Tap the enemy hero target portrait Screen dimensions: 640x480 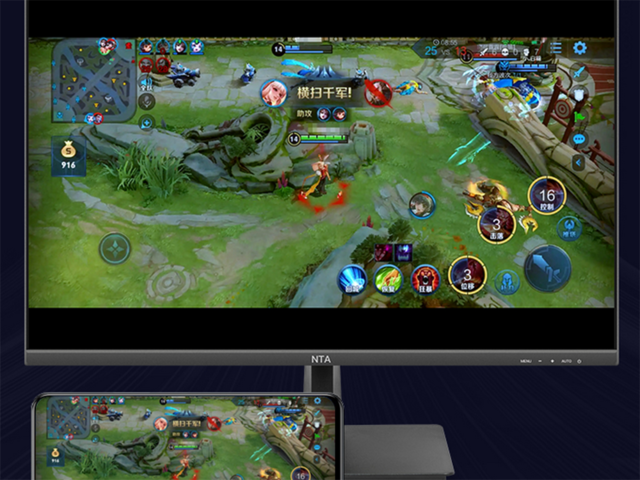[x=422, y=205]
